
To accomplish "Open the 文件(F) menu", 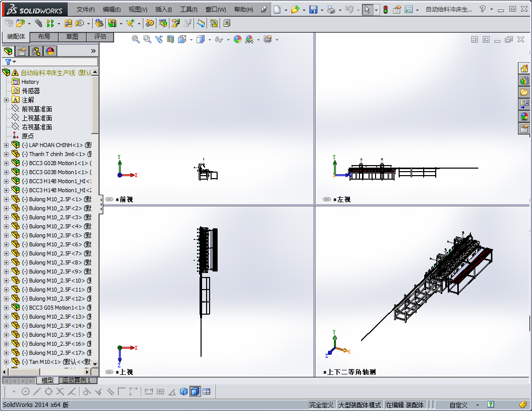I will point(86,10).
